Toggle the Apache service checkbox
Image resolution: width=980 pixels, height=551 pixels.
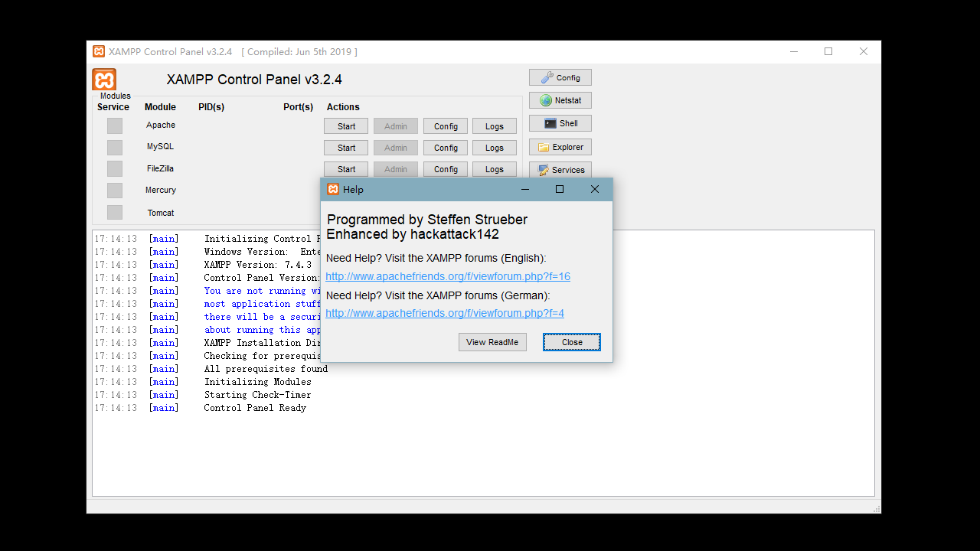tap(115, 126)
